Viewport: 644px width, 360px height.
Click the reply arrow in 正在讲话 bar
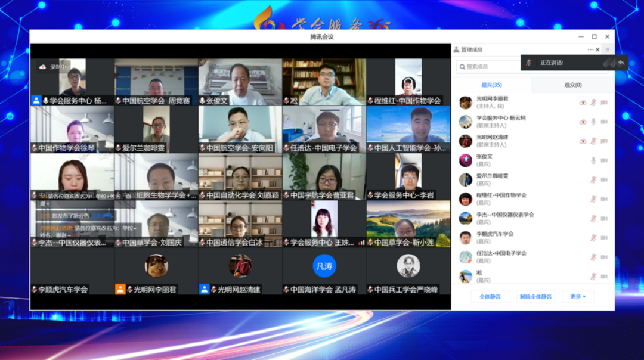tap(621, 63)
